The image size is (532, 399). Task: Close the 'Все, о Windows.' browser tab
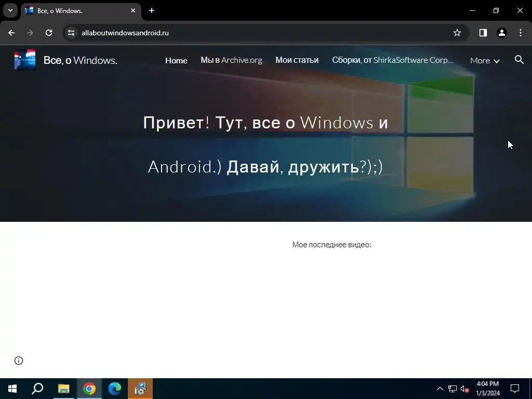point(133,10)
